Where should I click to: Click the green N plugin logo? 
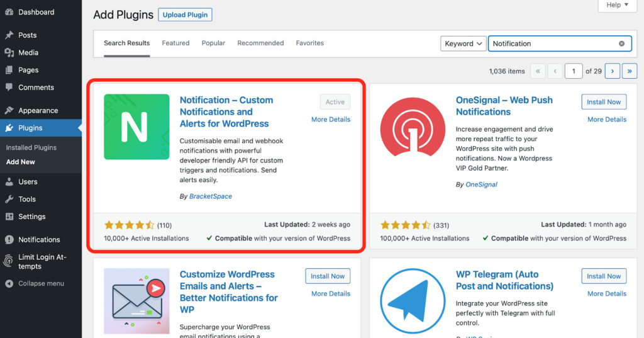pyautogui.click(x=136, y=127)
